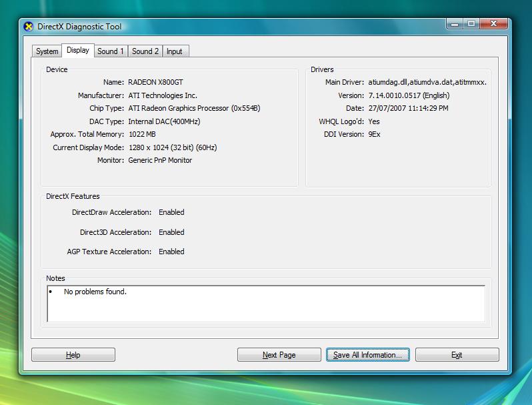Click the 'Chip Type:' label
Image resolution: width=532 pixels, height=405 pixels.
(x=107, y=108)
